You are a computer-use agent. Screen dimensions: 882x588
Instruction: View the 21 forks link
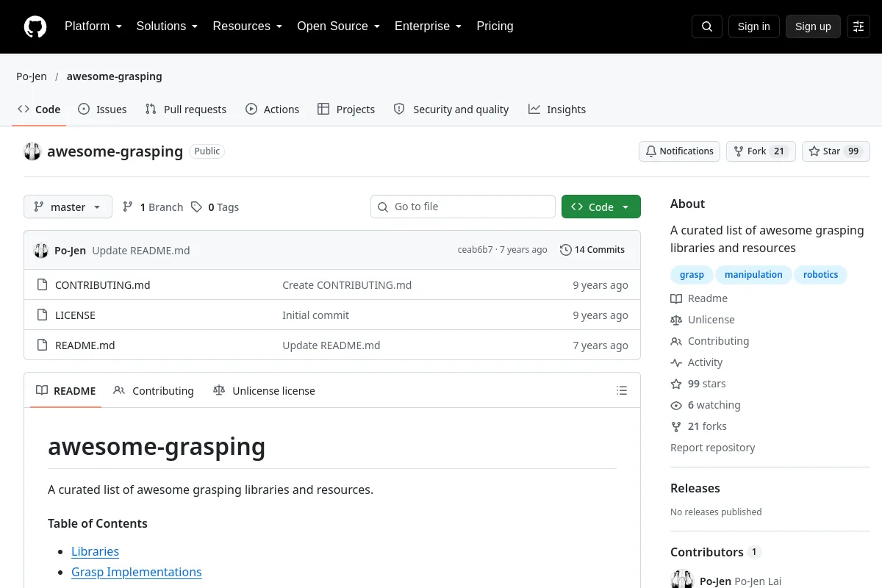point(698,426)
